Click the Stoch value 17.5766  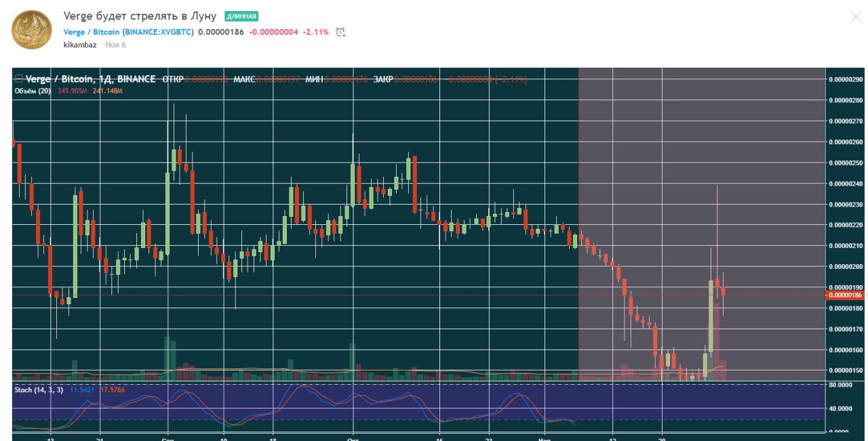[112, 390]
